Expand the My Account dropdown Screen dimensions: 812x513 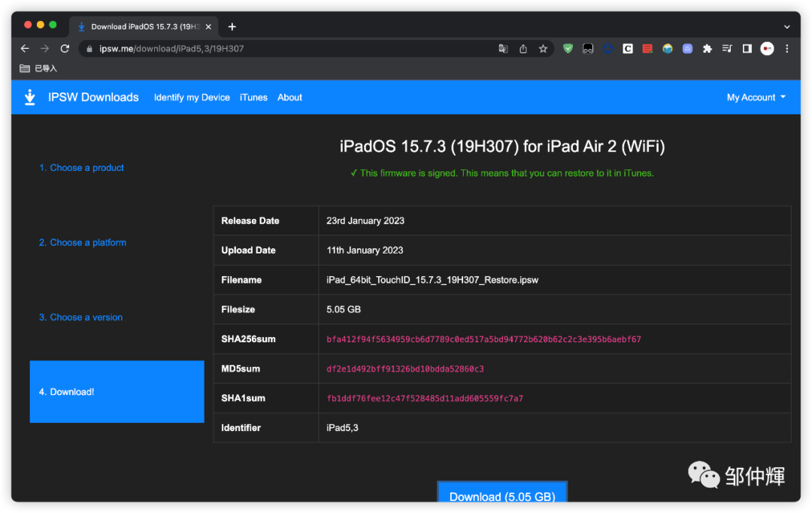[756, 98]
